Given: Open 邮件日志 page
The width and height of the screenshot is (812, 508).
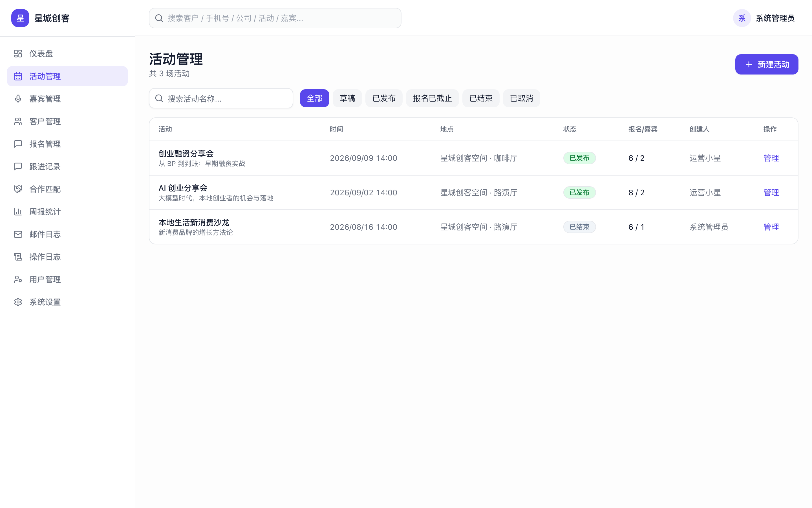Looking at the screenshot, I should (x=67, y=234).
